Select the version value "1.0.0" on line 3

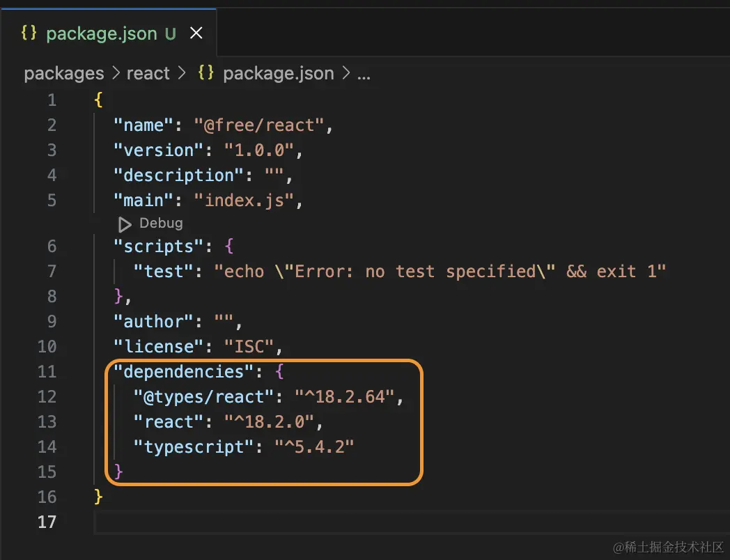click(x=260, y=150)
